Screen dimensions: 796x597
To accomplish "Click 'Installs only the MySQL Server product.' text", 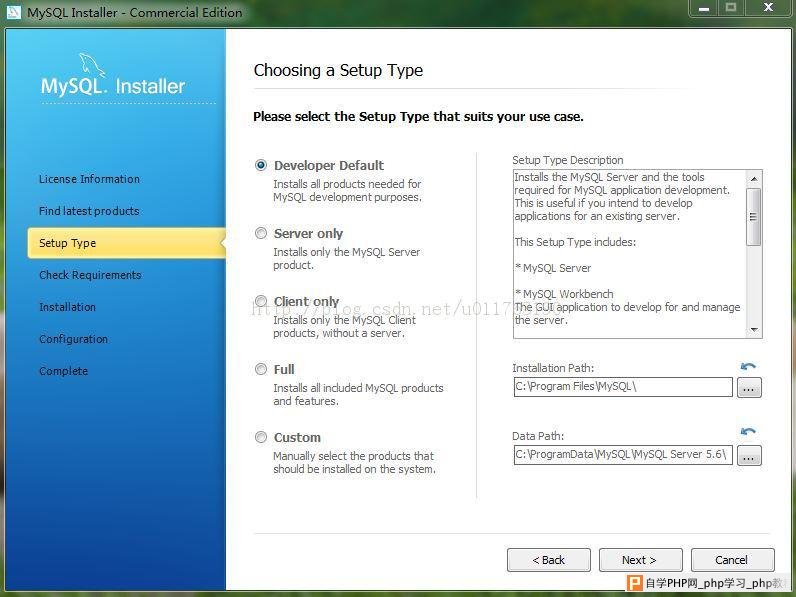I will coord(347,258).
